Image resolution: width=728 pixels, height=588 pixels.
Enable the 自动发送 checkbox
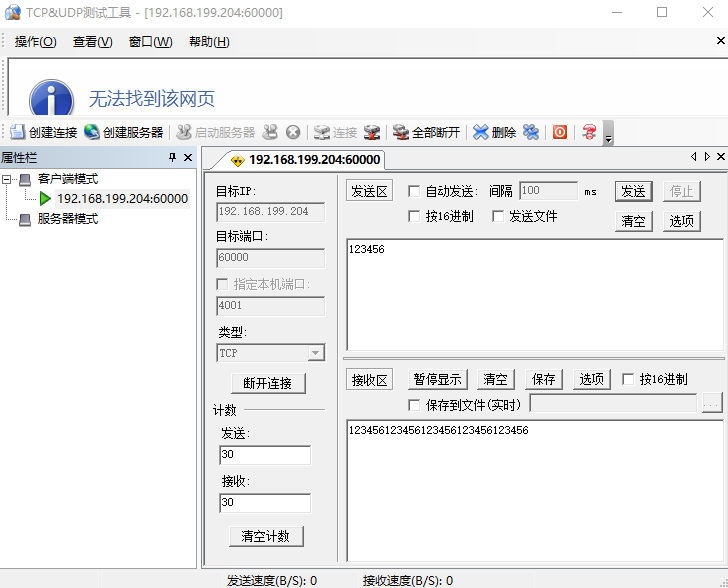(x=414, y=191)
